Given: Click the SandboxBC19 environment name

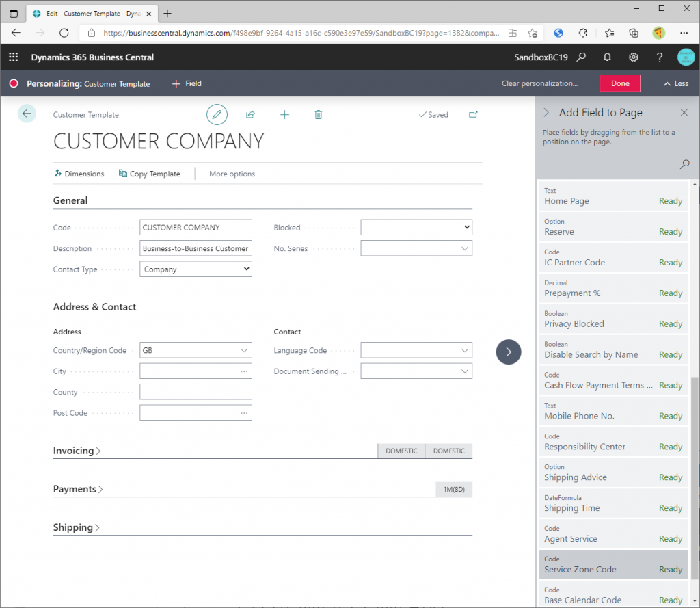Looking at the screenshot, I should [x=541, y=57].
